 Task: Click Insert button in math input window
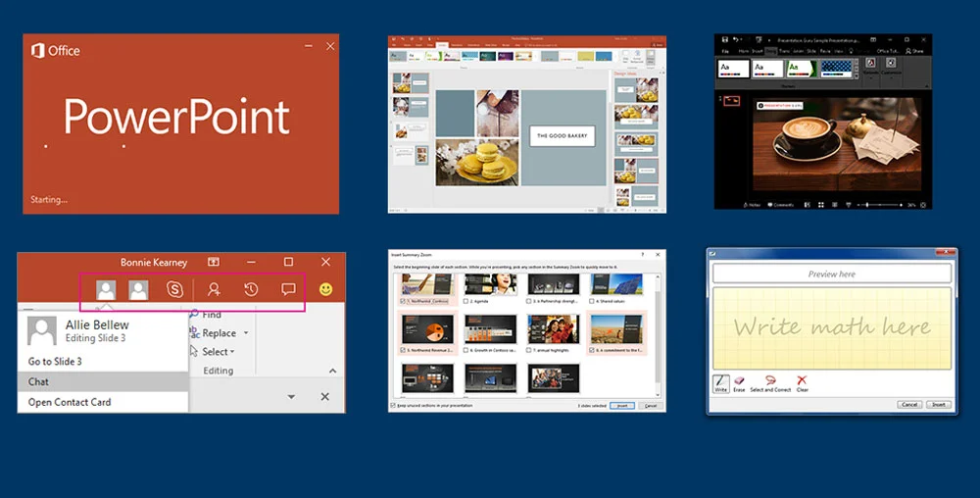pyautogui.click(x=939, y=404)
